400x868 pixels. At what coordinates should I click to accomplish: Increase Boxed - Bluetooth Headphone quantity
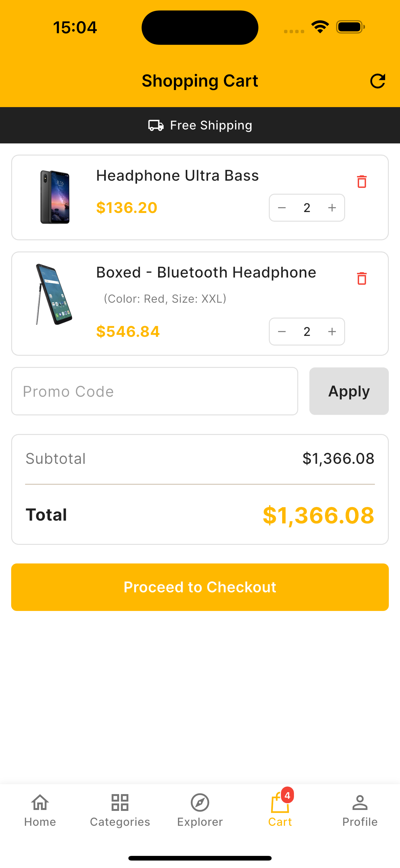pos(332,332)
